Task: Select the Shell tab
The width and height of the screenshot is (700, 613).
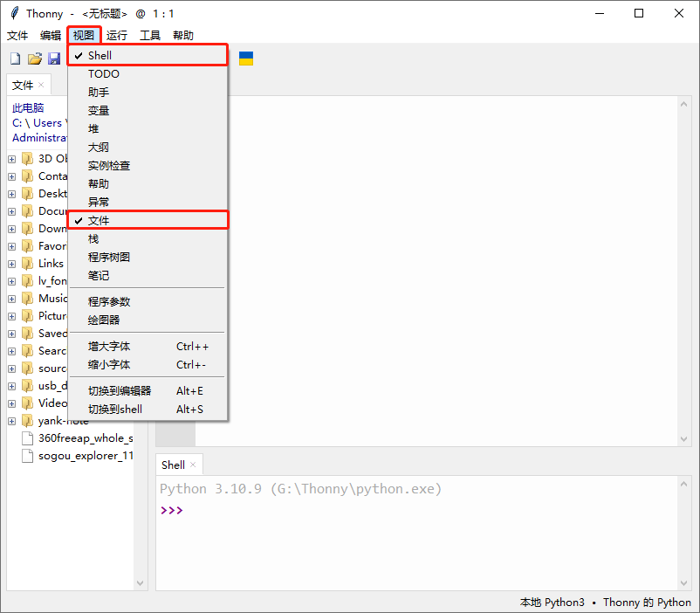Action: [173, 465]
